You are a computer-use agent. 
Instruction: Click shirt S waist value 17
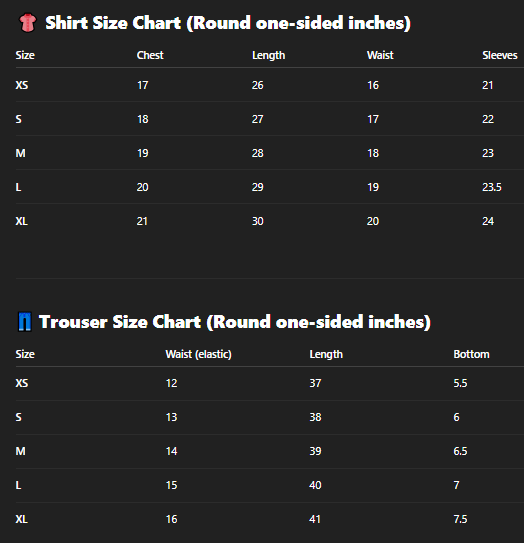point(373,119)
